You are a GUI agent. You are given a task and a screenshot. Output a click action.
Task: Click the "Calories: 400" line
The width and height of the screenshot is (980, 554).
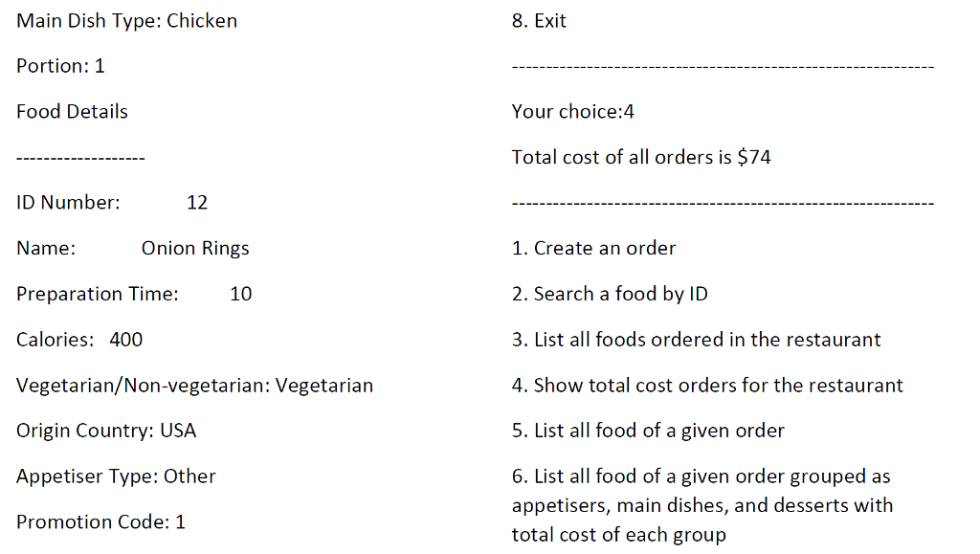pos(79,340)
